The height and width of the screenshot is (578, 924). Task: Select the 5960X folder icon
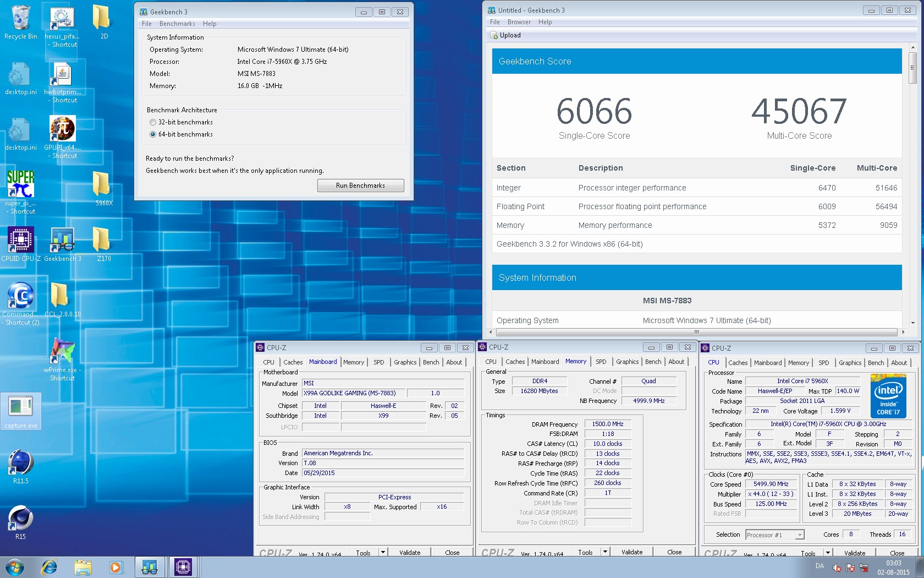pyautogui.click(x=103, y=188)
